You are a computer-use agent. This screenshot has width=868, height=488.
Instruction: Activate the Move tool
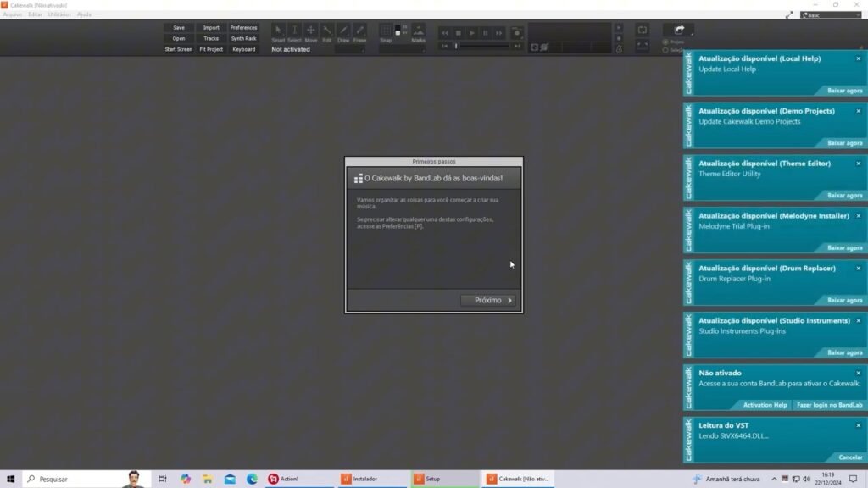310,33
